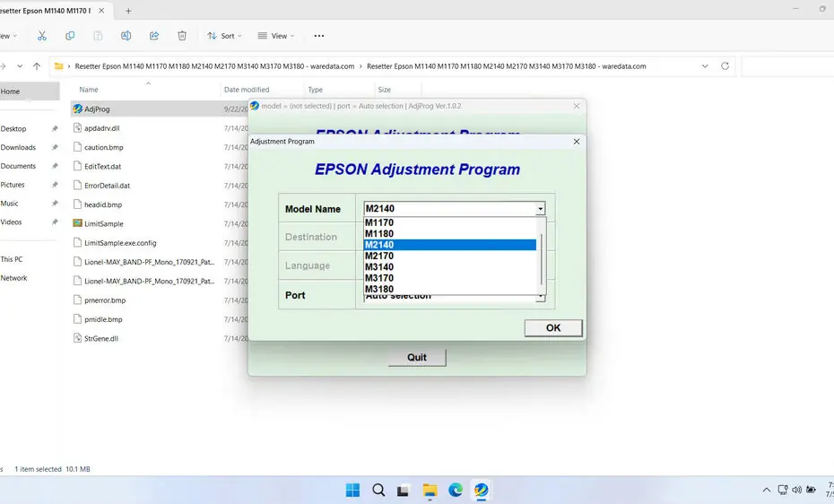Click the Share icon in Explorer toolbar
The height and width of the screenshot is (504, 834).
pyautogui.click(x=154, y=36)
